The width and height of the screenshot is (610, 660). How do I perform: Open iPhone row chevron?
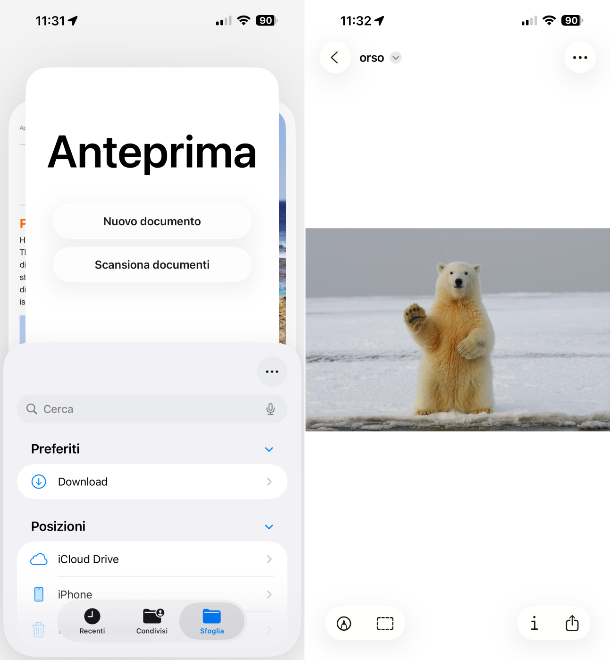click(x=269, y=594)
